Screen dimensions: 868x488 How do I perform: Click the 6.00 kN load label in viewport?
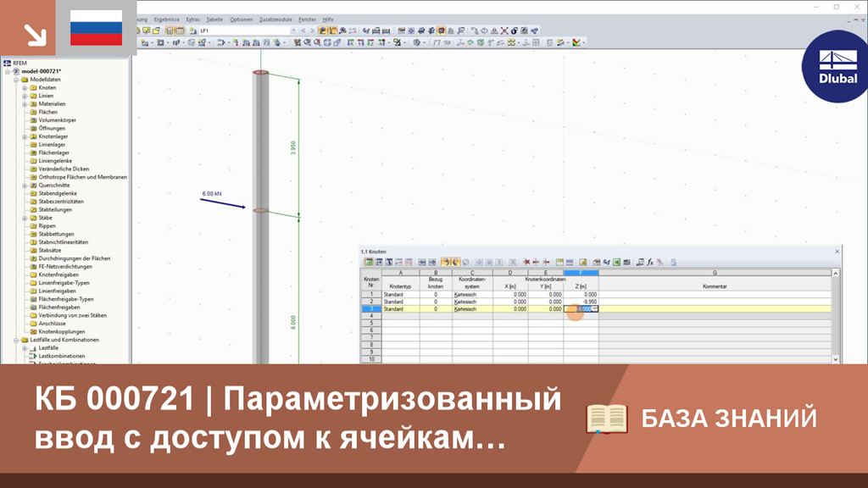[211, 194]
